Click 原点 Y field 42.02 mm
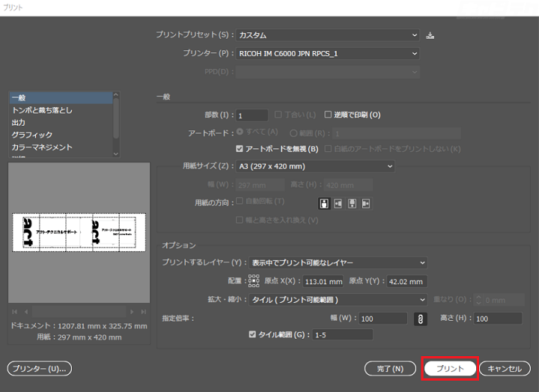 click(407, 282)
